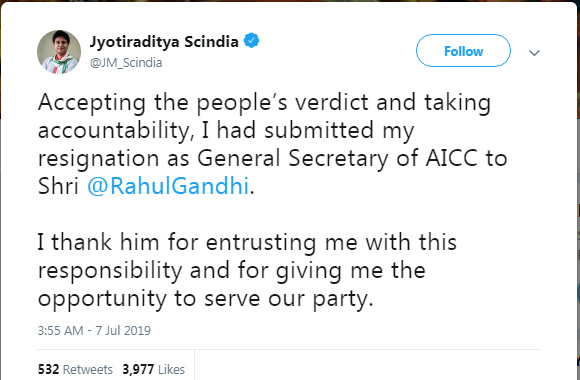Follow the JM_Scindia account
The image size is (580, 380).
point(463,51)
